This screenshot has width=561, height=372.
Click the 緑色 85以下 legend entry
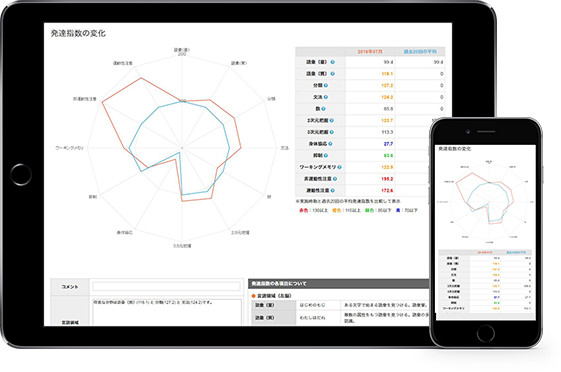[x=378, y=210]
